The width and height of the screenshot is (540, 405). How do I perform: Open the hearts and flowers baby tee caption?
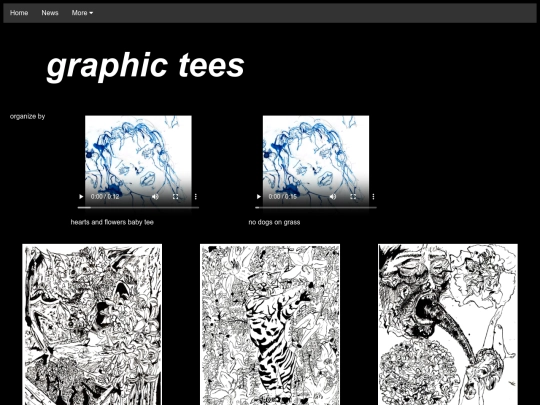click(112, 222)
